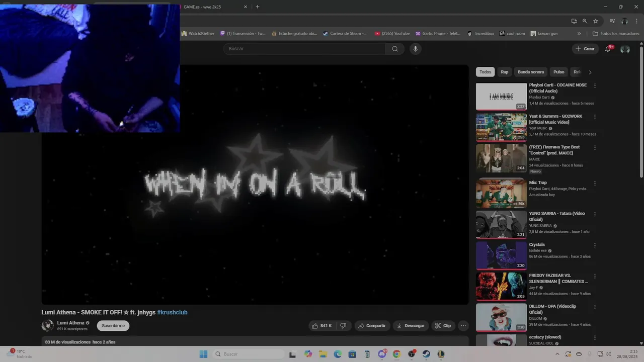Open options for YUNG SARRIA Tatara video
Image resolution: width=644 pixels, height=362 pixels.
pyautogui.click(x=595, y=214)
